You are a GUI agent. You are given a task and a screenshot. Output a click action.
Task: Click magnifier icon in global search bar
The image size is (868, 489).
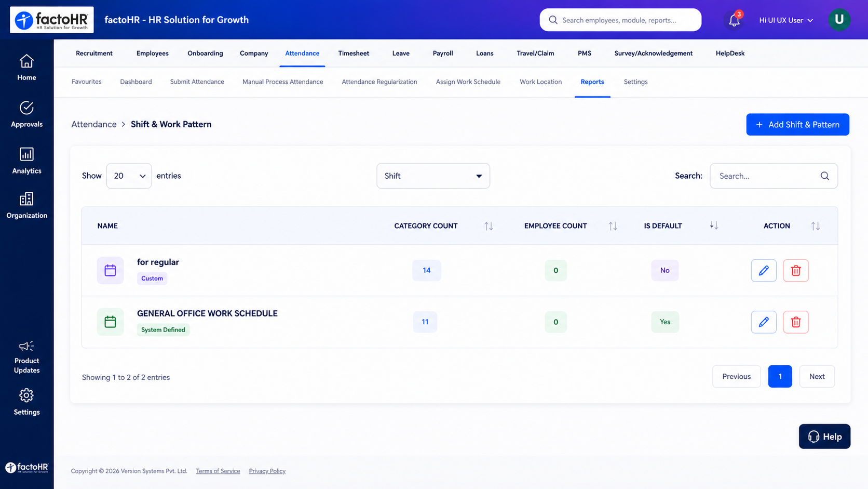[x=553, y=20]
